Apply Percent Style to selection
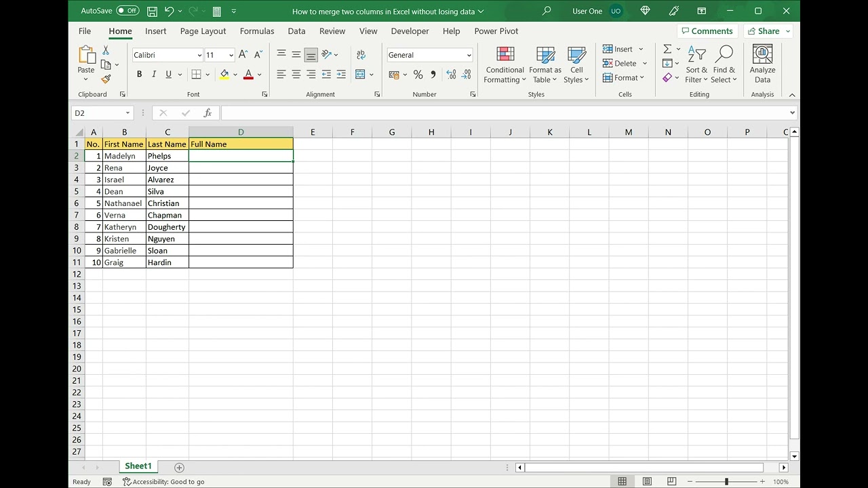Image resolution: width=868 pixels, height=488 pixels. click(x=418, y=75)
